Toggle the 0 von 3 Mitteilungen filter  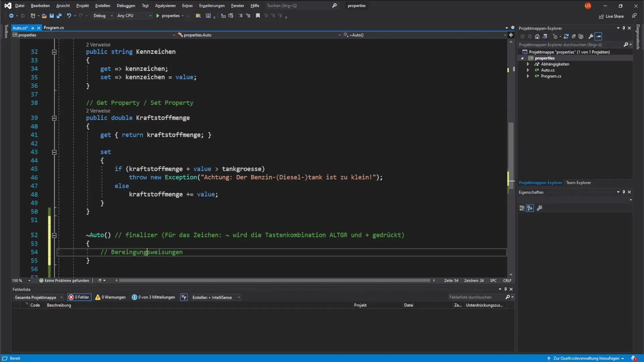153,297
